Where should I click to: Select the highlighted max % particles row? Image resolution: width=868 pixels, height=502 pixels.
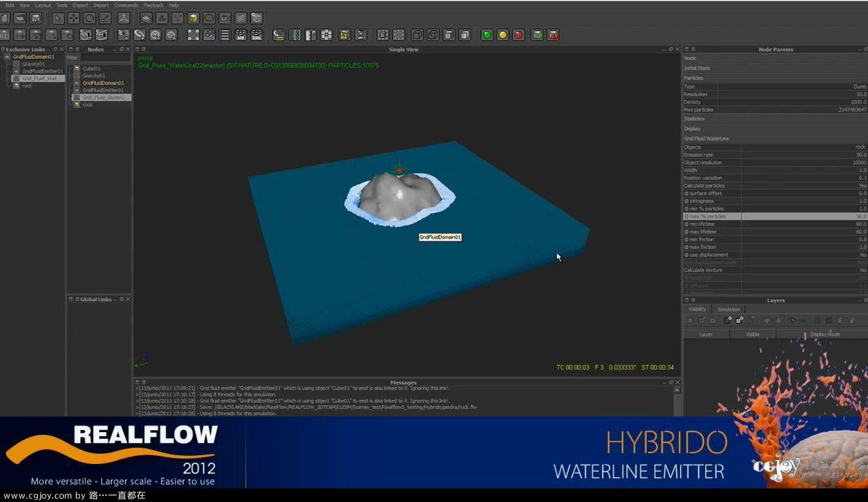click(x=775, y=216)
